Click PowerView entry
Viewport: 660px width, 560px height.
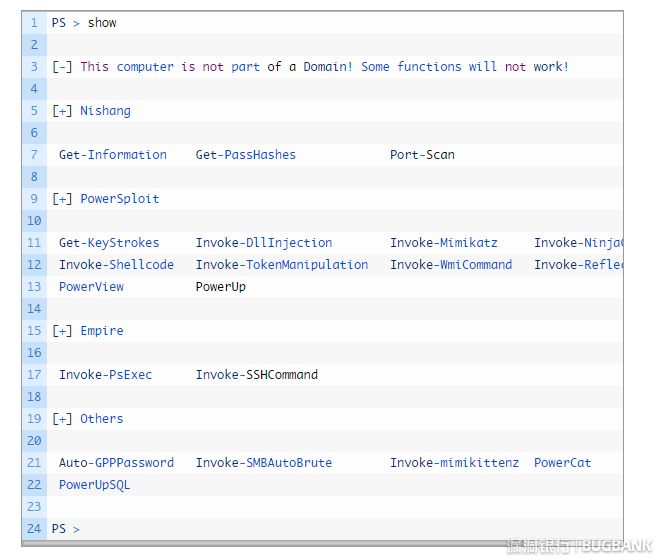(91, 287)
